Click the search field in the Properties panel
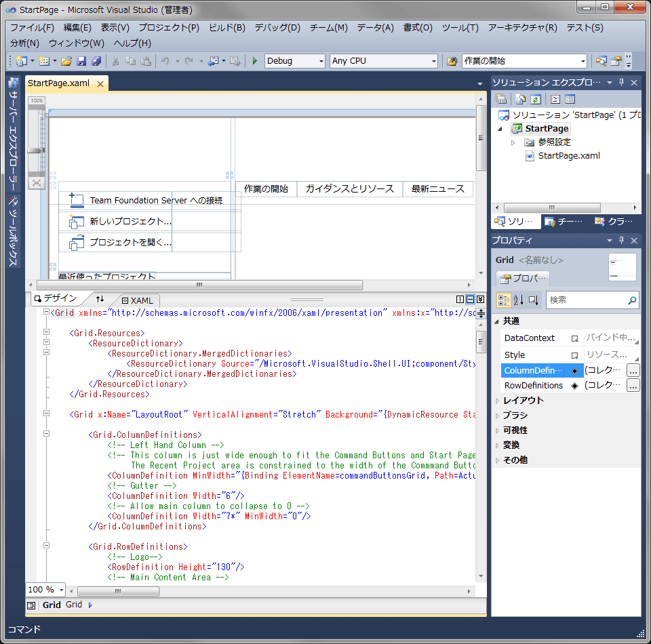 click(592, 300)
